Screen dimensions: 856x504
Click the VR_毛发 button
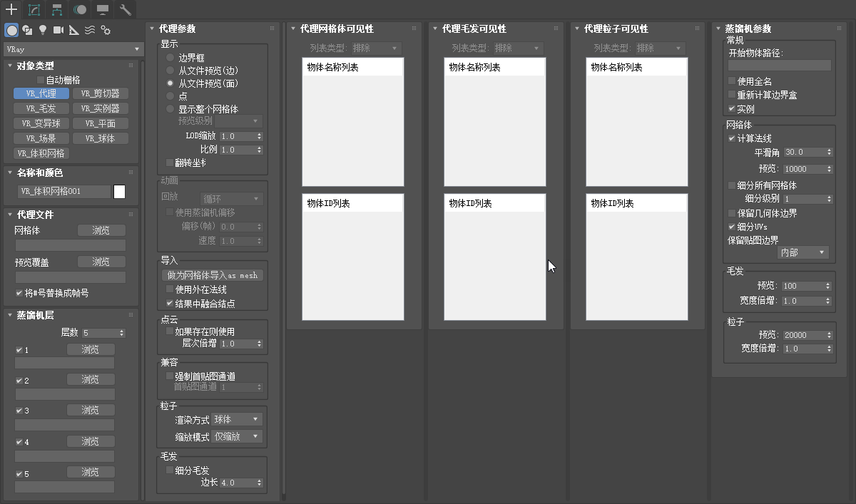tap(41, 108)
